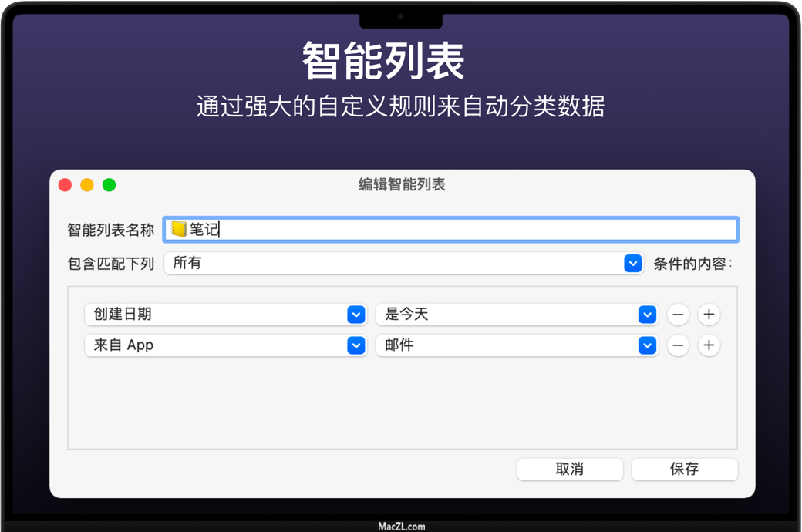Expand the 创建日期 criteria dropdown
802x532 pixels.
tap(224, 315)
